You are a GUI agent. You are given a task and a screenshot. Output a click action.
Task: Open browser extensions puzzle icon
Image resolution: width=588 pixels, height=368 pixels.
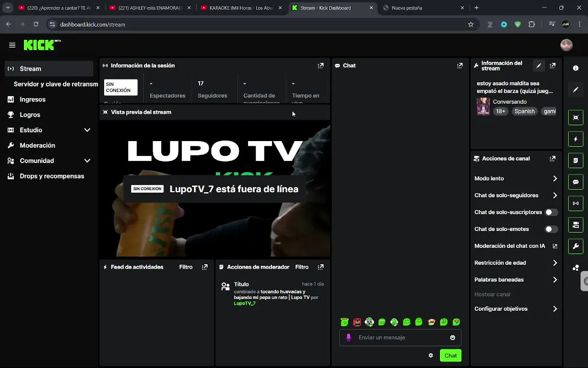[531, 25]
